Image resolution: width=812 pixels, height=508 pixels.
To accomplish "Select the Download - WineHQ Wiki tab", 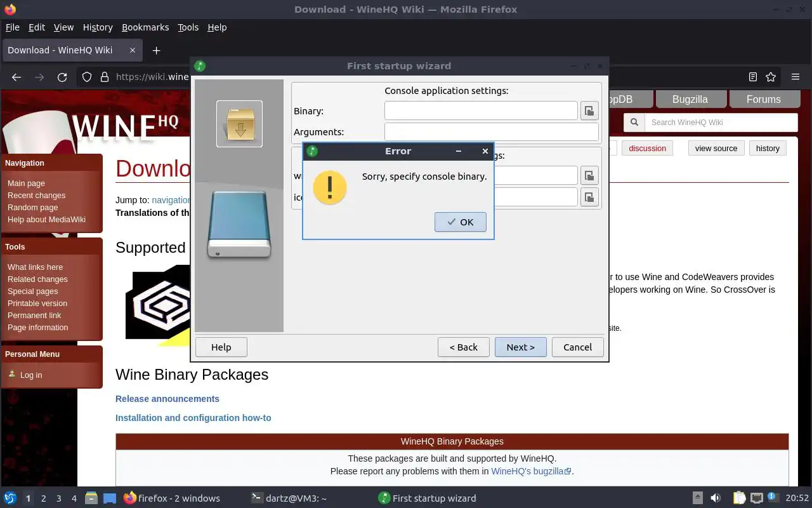I will (x=72, y=50).
